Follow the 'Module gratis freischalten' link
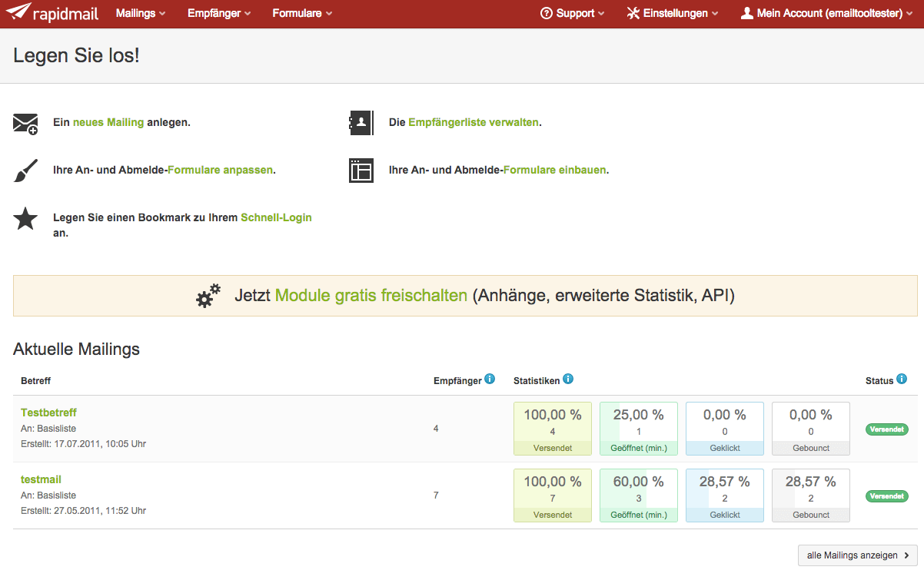 (371, 296)
